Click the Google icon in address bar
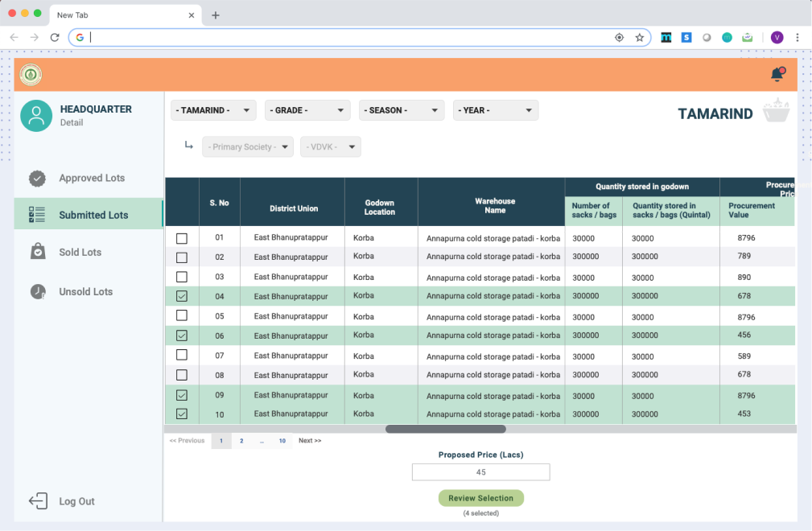This screenshot has height=531, width=812. [x=80, y=37]
